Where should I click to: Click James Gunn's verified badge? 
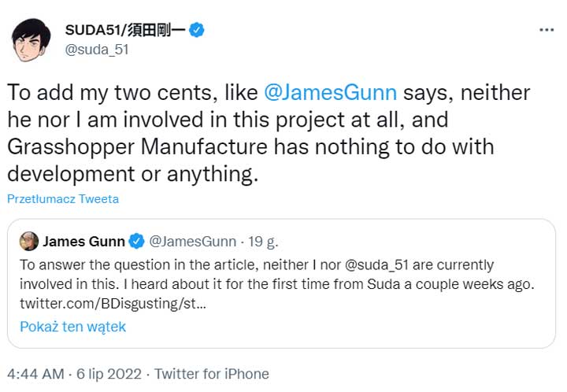135,240
